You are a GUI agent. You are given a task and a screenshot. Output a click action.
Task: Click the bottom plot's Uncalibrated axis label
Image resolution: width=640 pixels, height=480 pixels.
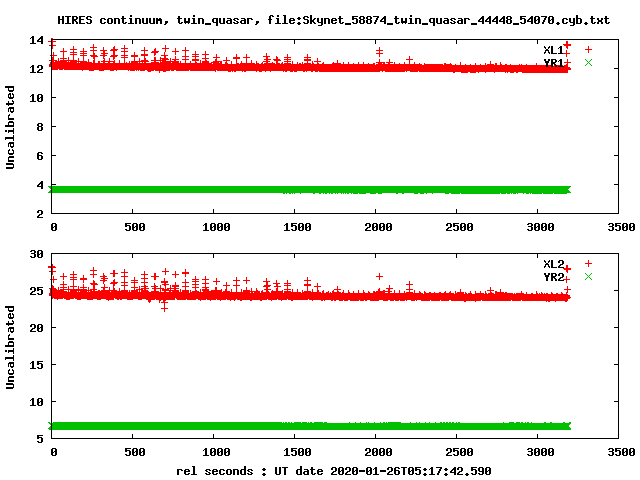[x=10, y=347]
